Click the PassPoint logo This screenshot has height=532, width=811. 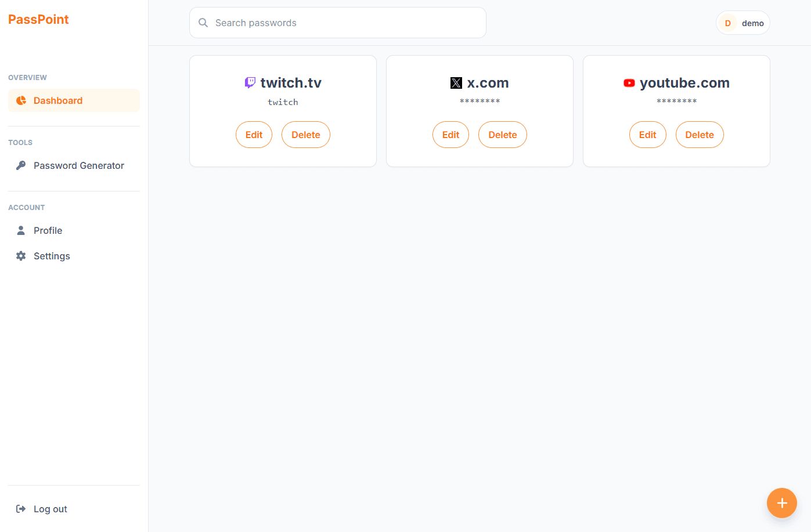click(x=38, y=20)
